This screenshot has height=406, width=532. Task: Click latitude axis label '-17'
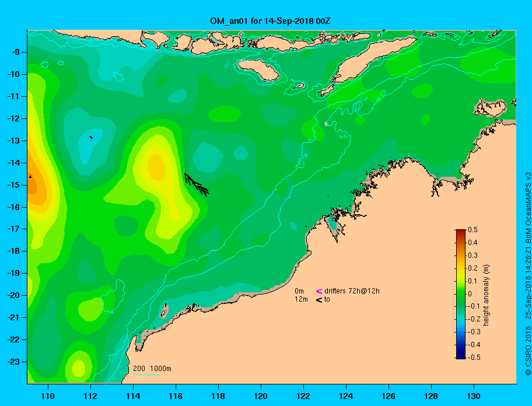point(13,229)
